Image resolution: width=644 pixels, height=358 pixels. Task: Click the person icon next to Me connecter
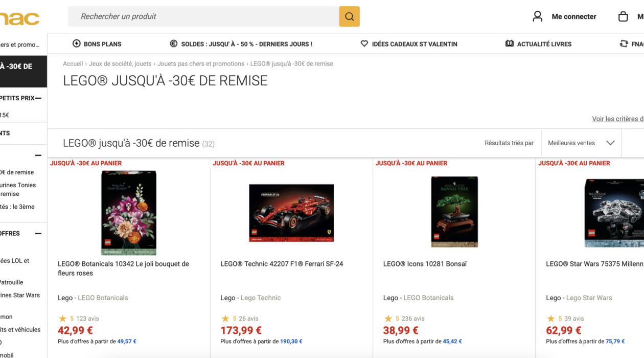537,16
